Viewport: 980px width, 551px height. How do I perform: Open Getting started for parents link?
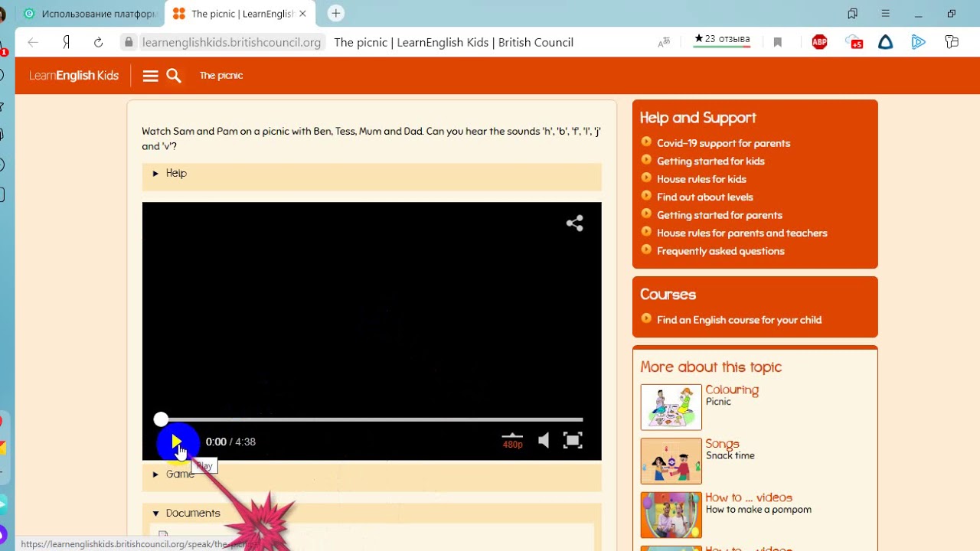[720, 215]
